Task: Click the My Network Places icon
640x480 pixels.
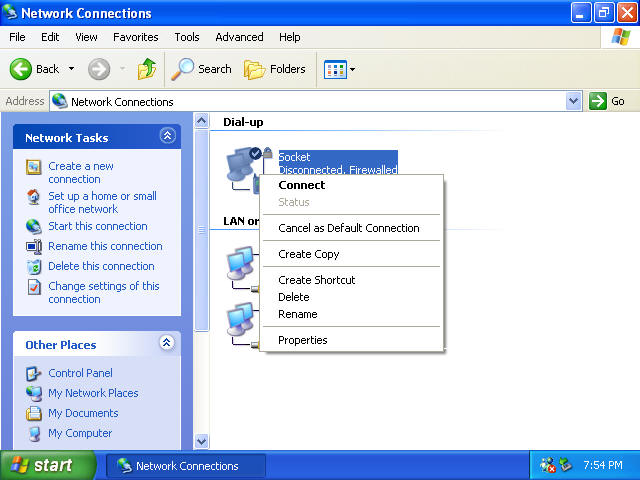Action: 33,393
